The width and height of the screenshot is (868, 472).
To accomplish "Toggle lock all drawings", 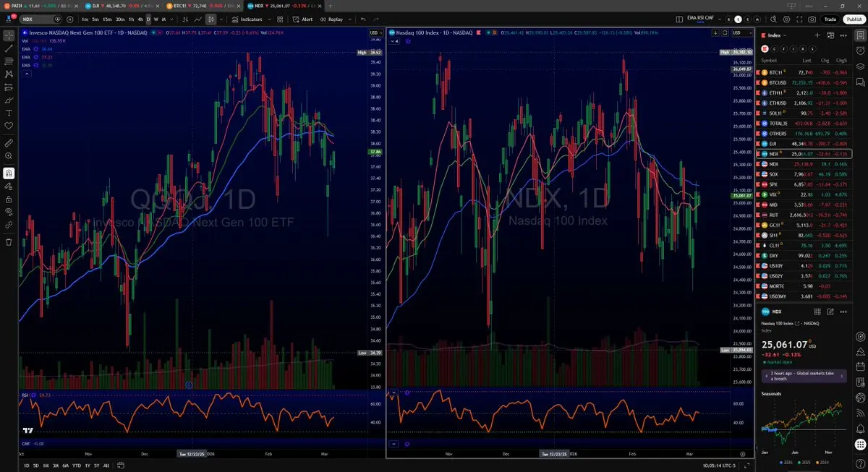I will pyautogui.click(x=9, y=199).
